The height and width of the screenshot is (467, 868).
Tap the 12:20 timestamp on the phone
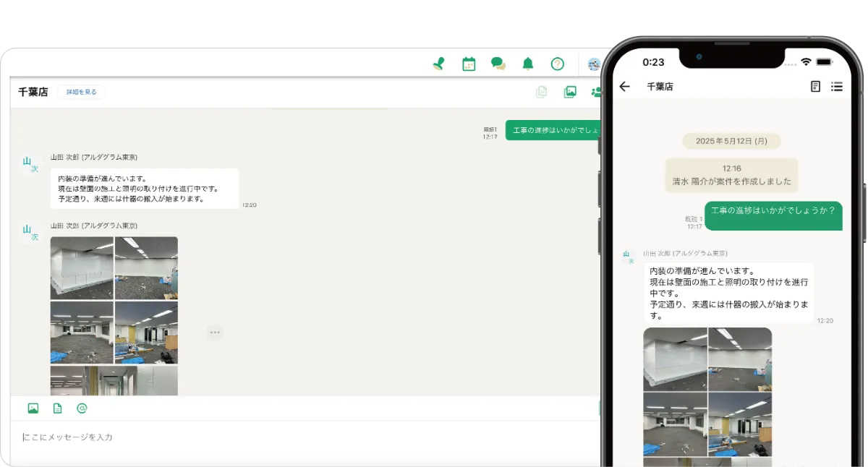[x=825, y=320]
